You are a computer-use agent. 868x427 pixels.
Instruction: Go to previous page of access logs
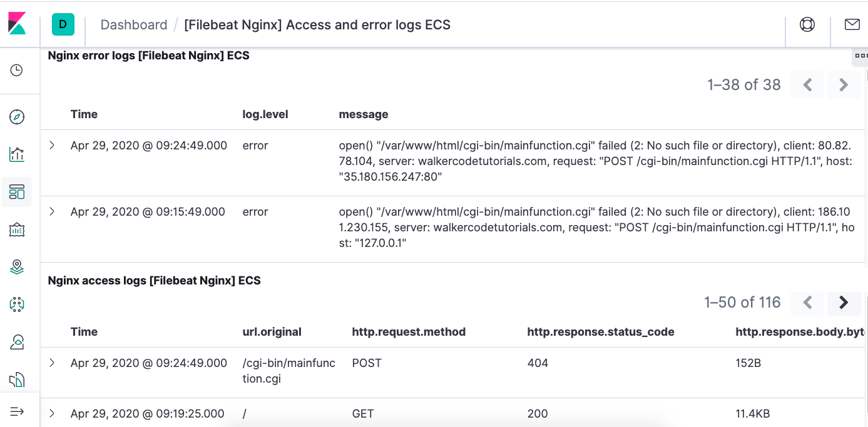point(807,303)
